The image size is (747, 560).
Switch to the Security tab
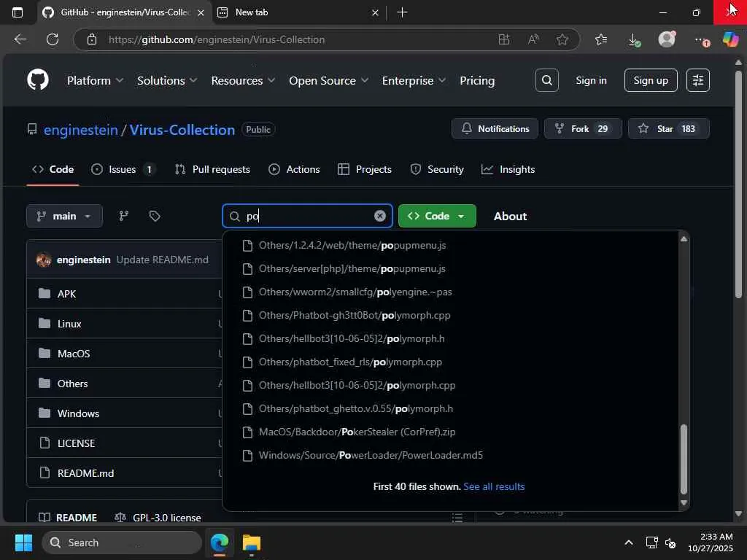[x=437, y=169]
